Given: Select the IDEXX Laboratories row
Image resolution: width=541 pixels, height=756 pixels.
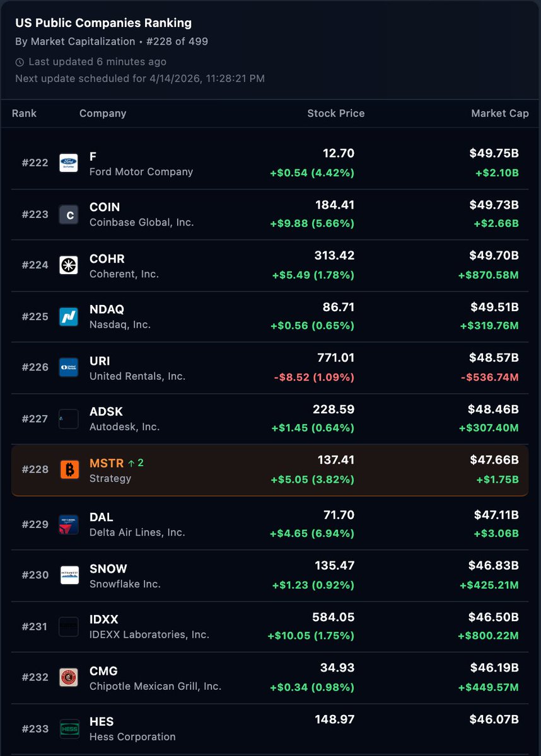Looking at the screenshot, I should (x=270, y=627).
